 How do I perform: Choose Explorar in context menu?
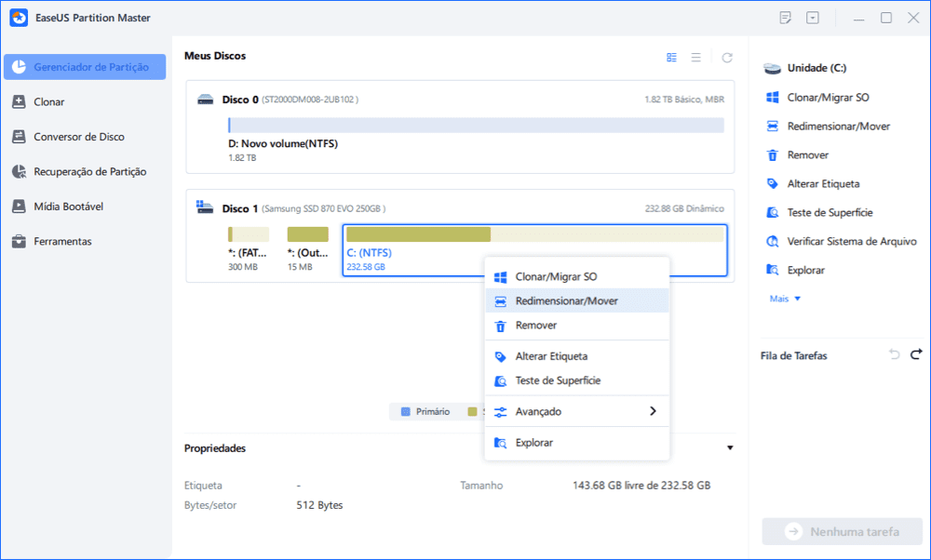(x=577, y=443)
